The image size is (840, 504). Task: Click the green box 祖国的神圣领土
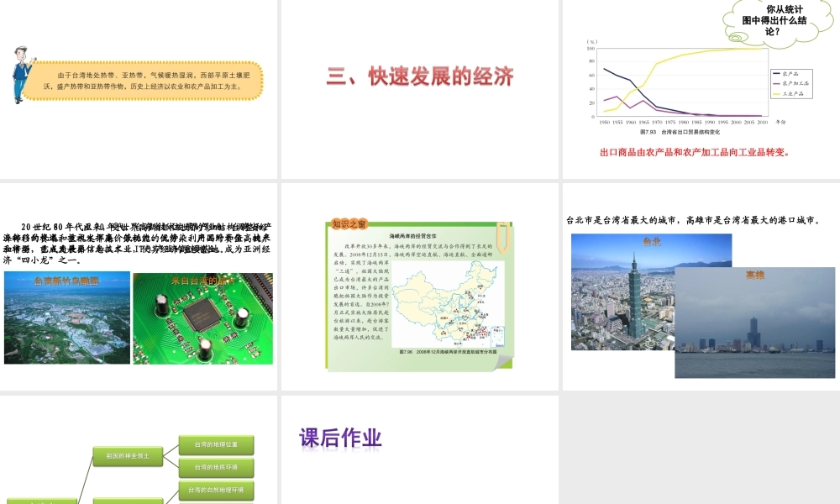pyautogui.click(x=128, y=456)
